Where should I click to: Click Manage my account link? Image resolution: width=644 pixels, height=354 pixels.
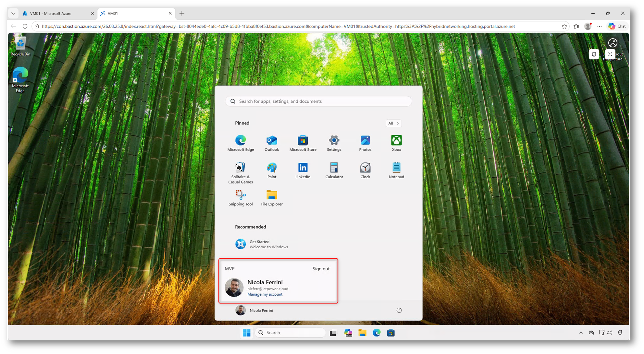pos(265,294)
